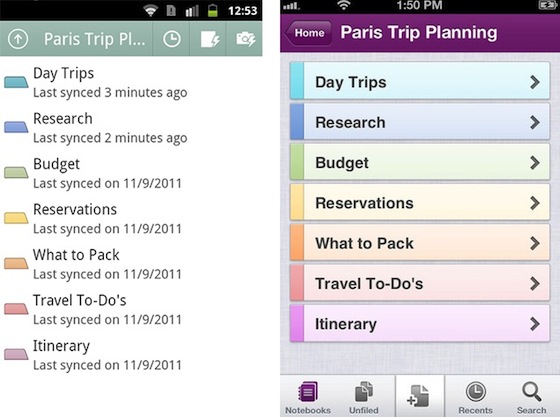The height and width of the screenshot is (417, 560).
Task: Expand Budget section chevron
Action: [x=535, y=163]
